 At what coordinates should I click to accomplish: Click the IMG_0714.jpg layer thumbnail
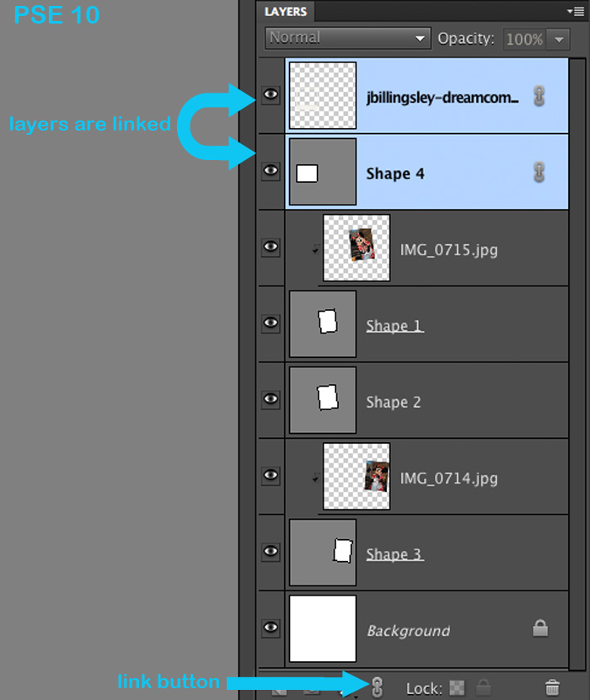[x=357, y=476]
